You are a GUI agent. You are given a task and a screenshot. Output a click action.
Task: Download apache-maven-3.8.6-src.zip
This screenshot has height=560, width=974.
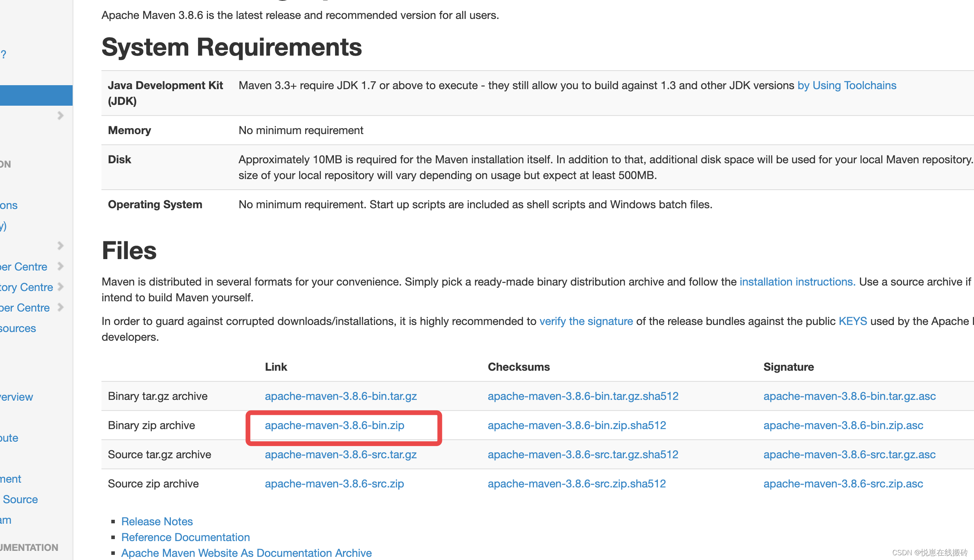(x=334, y=483)
